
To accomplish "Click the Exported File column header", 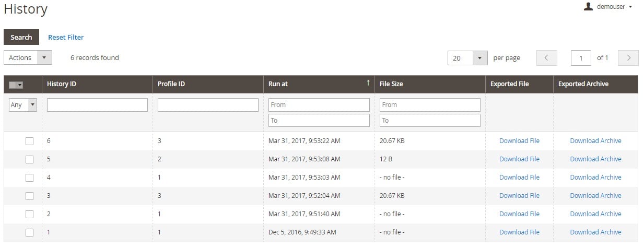I will (519, 84).
